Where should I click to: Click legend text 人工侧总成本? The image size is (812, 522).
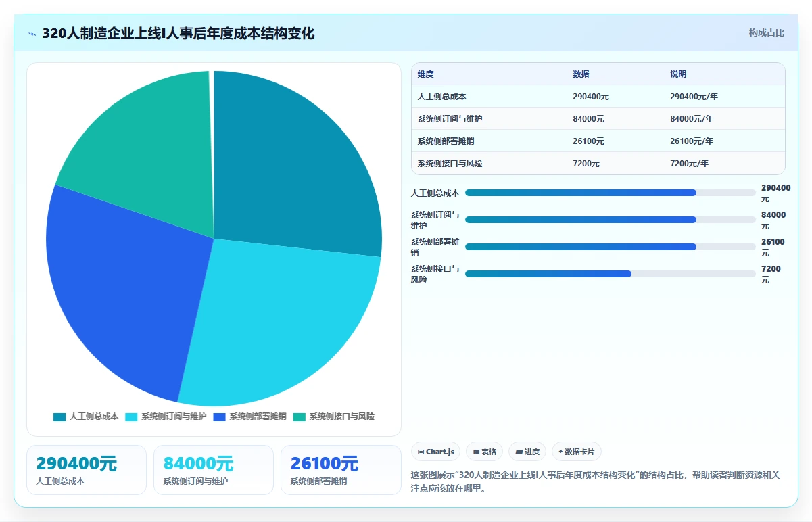[94, 417]
